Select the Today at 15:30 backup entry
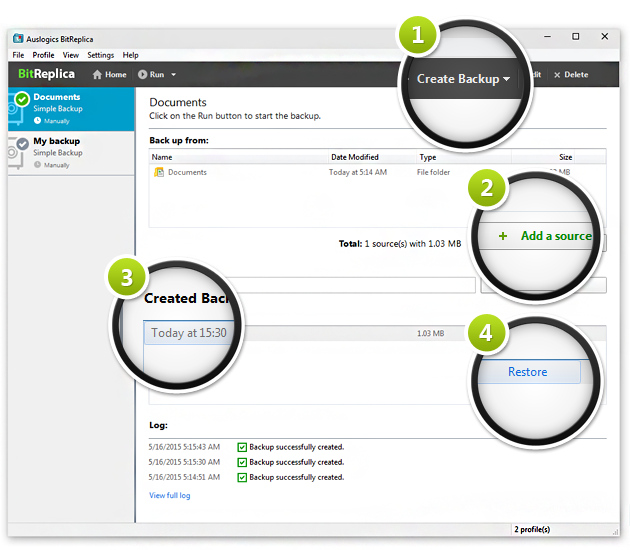Viewport: 630px width, 550px height. [x=188, y=333]
